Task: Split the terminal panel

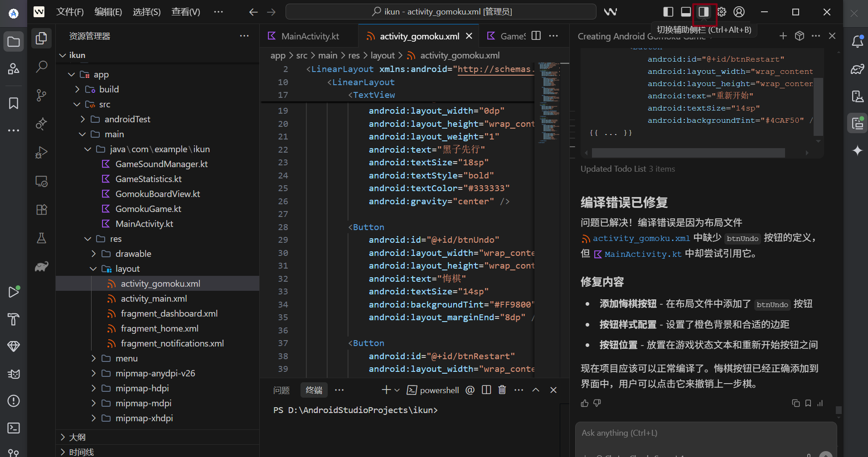Action: tap(486, 390)
